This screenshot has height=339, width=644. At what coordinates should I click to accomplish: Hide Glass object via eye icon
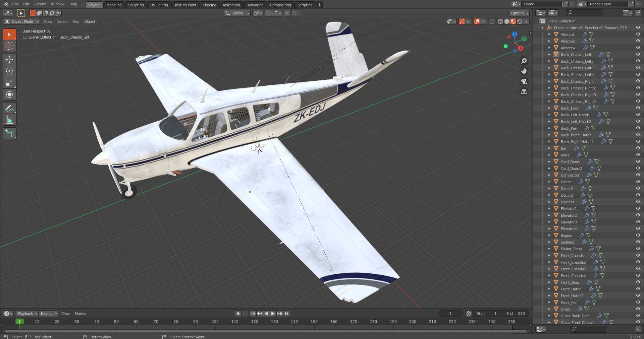coord(638,309)
